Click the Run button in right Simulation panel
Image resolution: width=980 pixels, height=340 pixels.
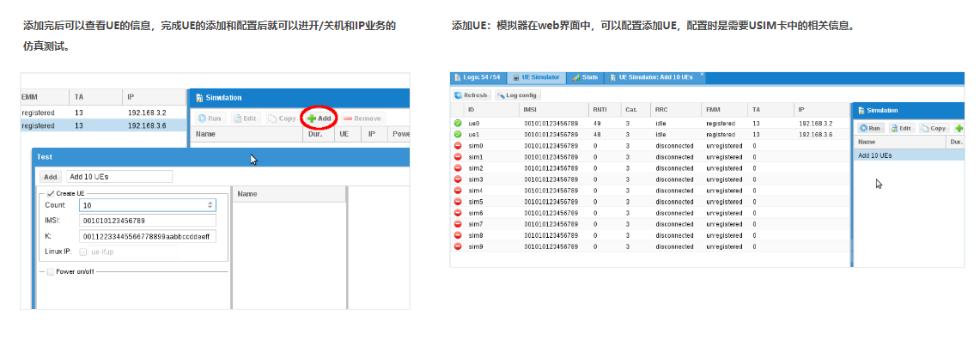tap(870, 127)
